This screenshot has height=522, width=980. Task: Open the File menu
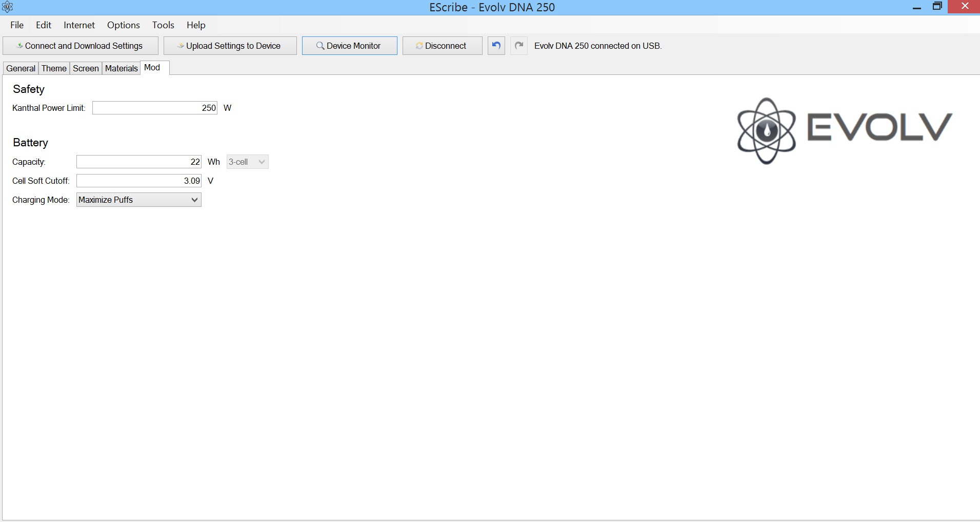point(17,25)
